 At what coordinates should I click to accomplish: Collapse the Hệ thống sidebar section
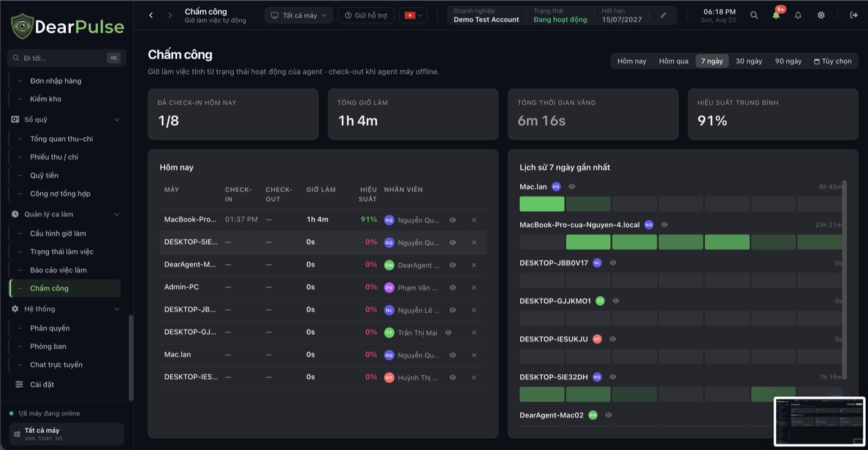click(x=117, y=309)
